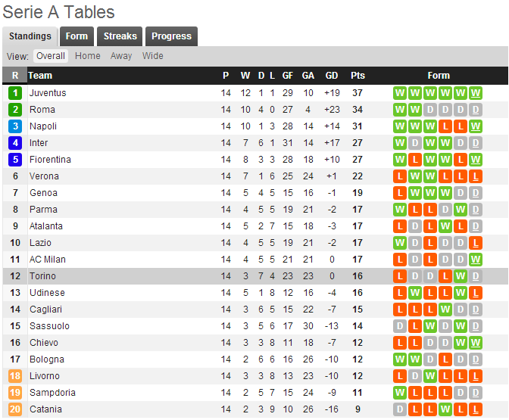
Task: Sort table by GD column header
Action: click(x=332, y=76)
